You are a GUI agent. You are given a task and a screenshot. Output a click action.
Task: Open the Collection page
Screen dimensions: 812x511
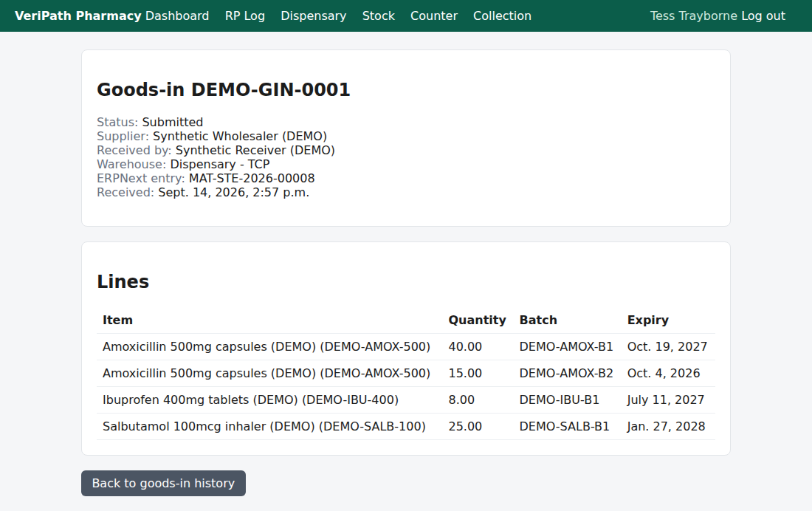(x=502, y=16)
